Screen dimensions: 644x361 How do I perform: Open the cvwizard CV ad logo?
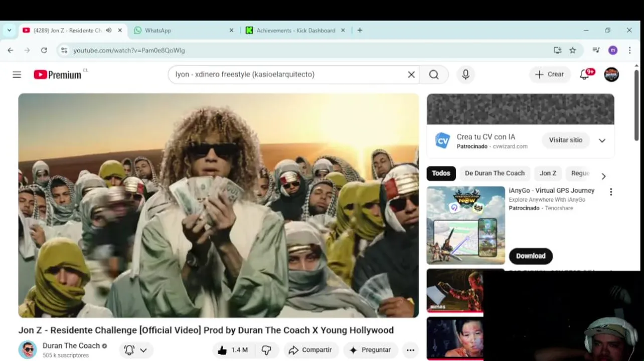point(442,140)
